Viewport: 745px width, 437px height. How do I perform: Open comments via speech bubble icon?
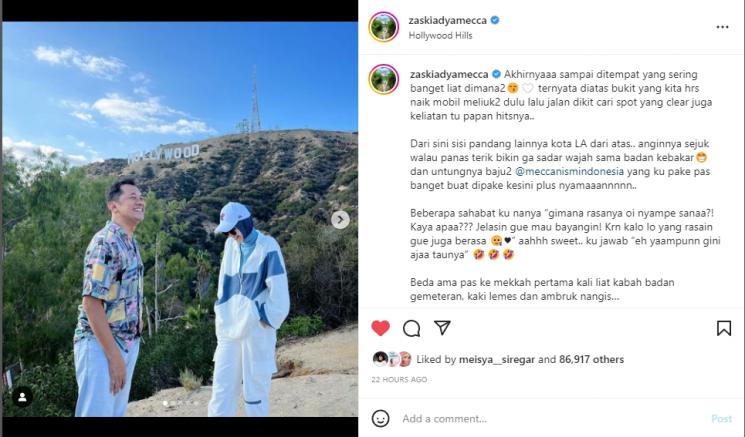[x=411, y=328]
